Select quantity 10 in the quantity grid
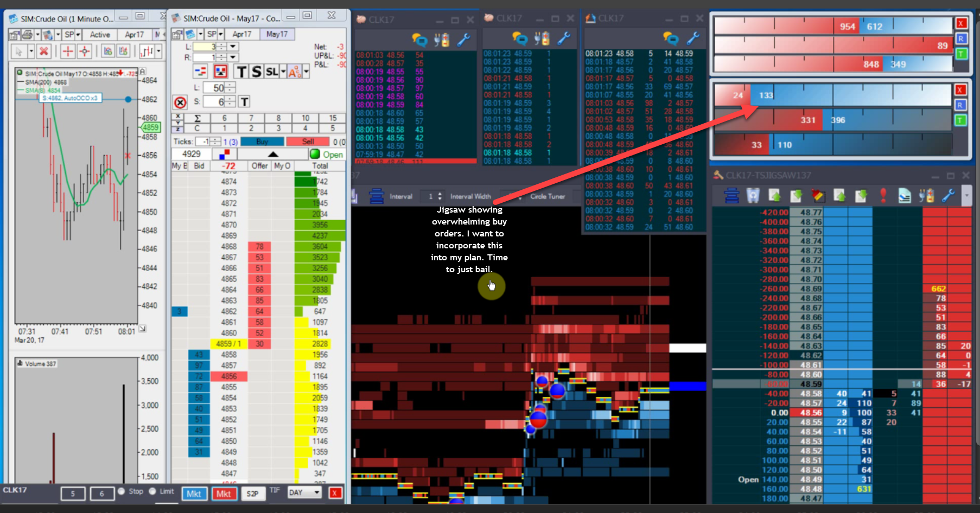Screen dimensions: 980x513 (x=306, y=118)
